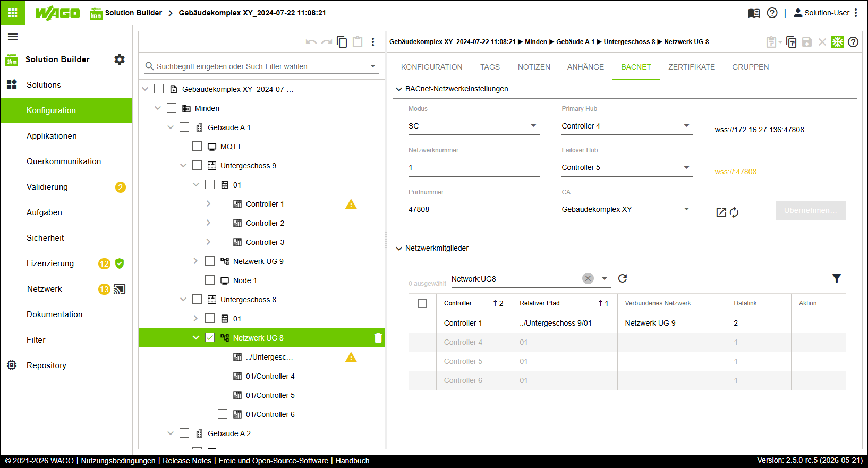The height and width of the screenshot is (468, 868).
Task: Uncheck the Netzwerk UG 8 checkbox
Action: (x=210, y=337)
